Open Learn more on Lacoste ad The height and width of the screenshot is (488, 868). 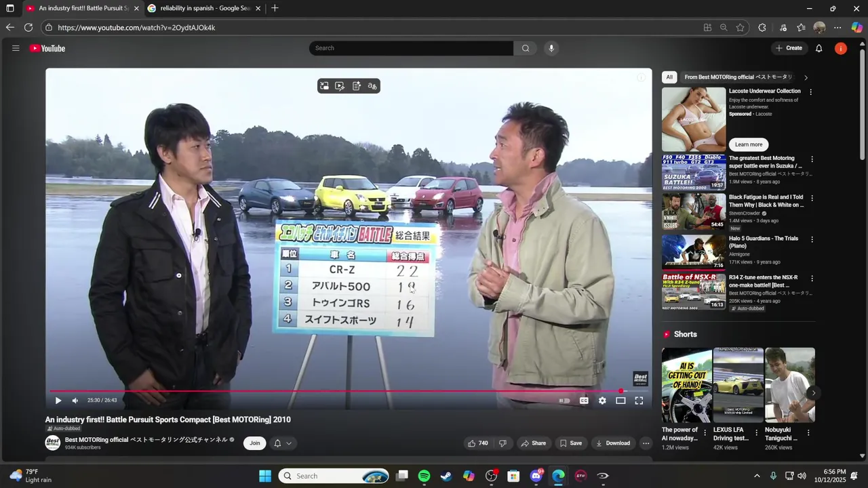point(749,144)
